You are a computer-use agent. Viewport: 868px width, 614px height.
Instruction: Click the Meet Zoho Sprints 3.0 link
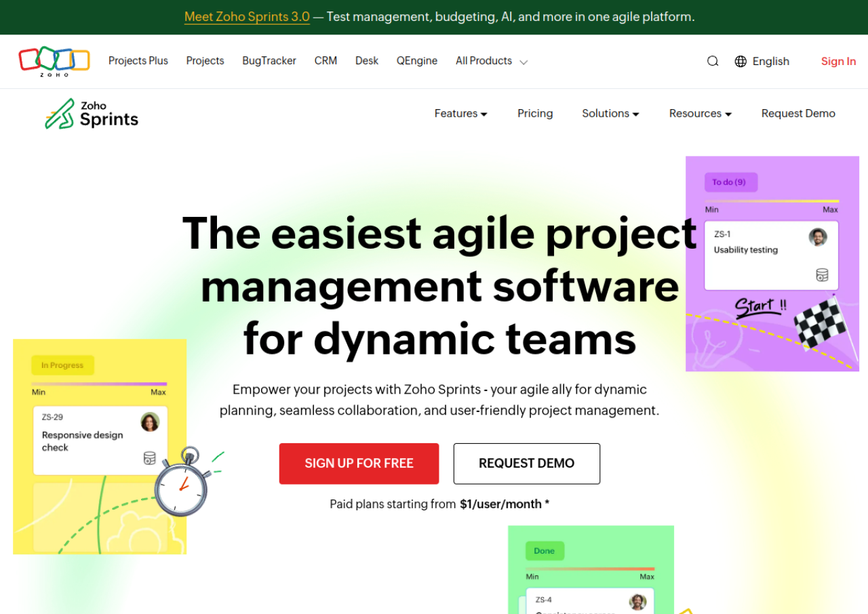click(x=247, y=17)
